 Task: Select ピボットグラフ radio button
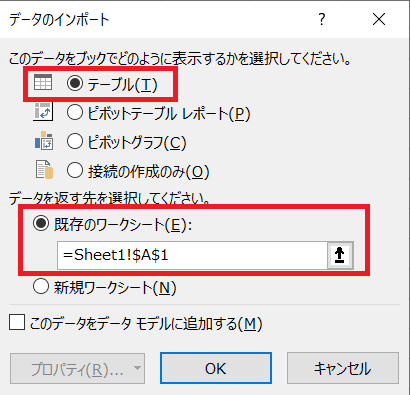pos(75,141)
